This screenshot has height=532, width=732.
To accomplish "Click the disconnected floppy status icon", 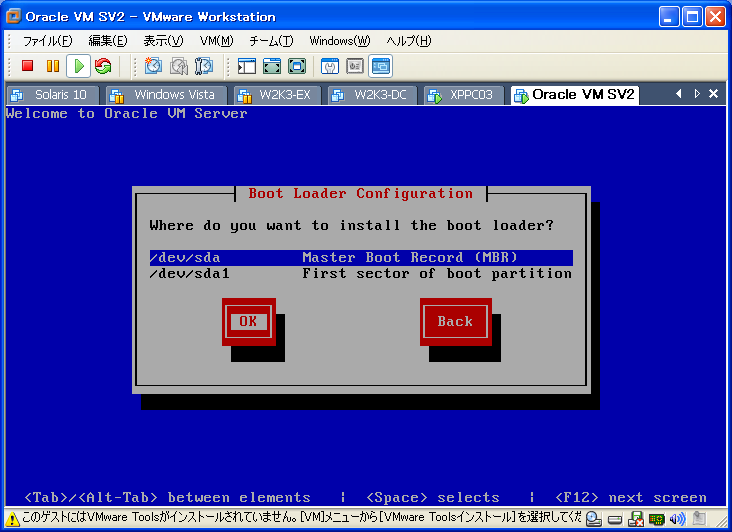I will (635, 518).
